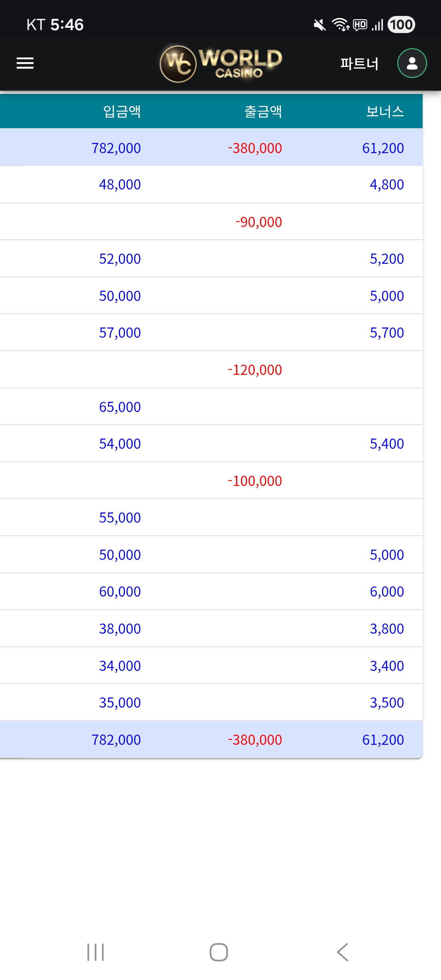Open the user profile icon
441x980 pixels.
[x=412, y=63]
